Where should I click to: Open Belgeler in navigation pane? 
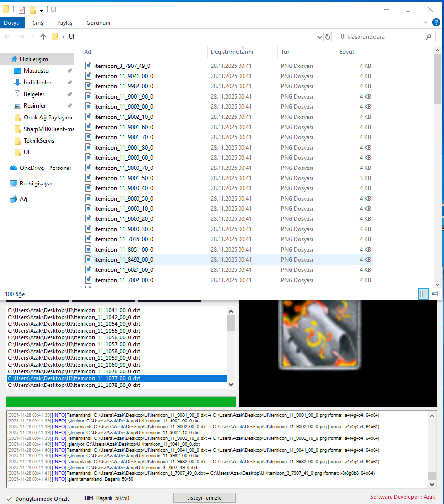point(34,94)
